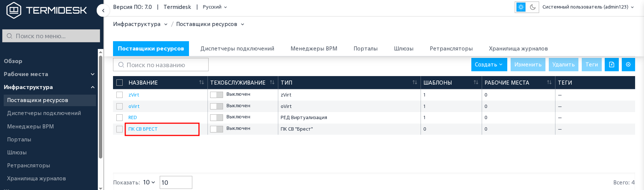
Task: Collapse the sidebar with the arrow button
Action: tap(103, 10)
